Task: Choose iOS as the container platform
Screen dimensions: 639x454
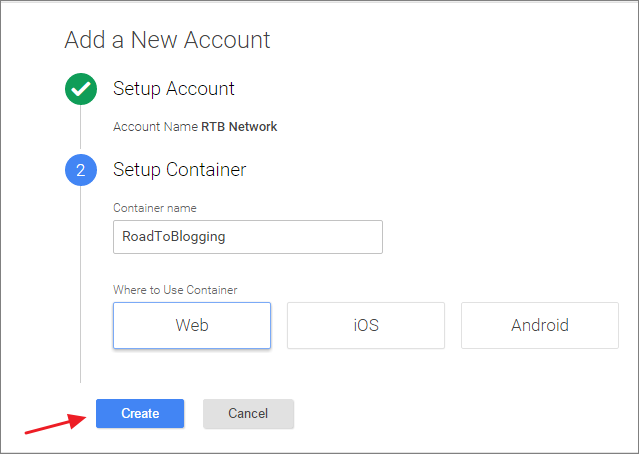Action: pos(366,325)
